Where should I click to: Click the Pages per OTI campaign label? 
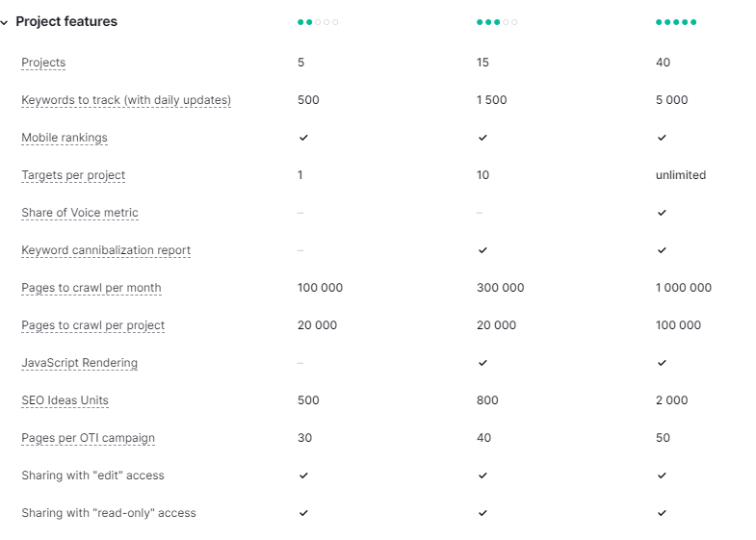[88, 438]
